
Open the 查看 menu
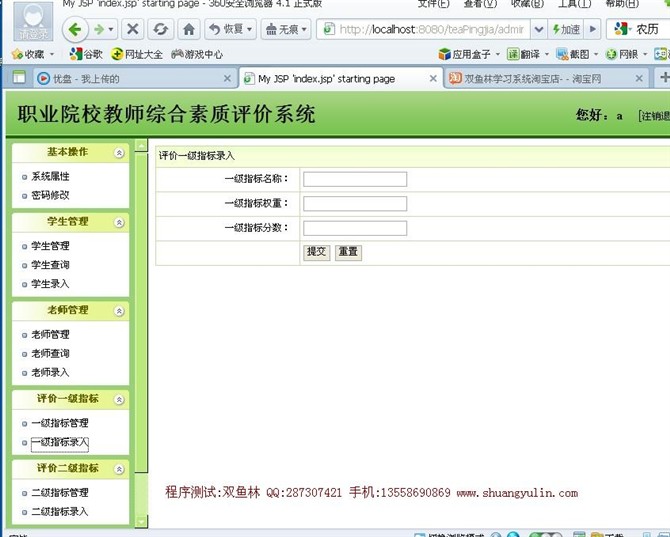pyautogui.click(x=480, y=4)
